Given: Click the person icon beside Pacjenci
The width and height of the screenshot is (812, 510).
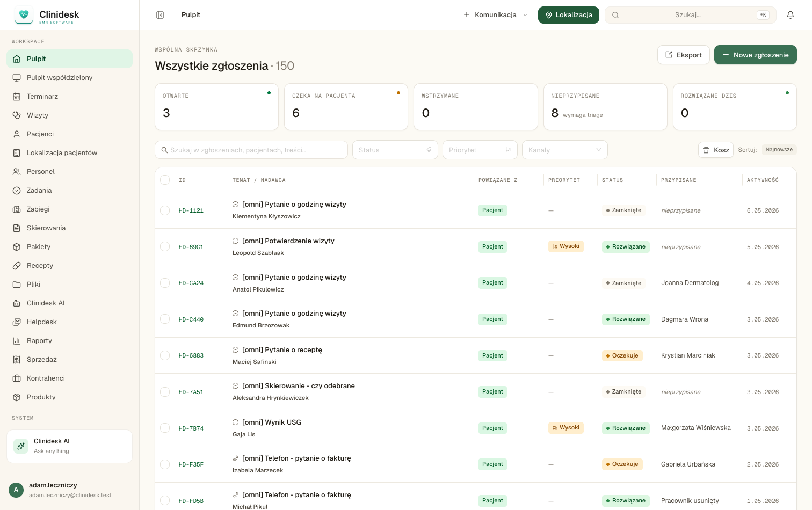Looking at the screenshot, I should [x=17, y=134].
